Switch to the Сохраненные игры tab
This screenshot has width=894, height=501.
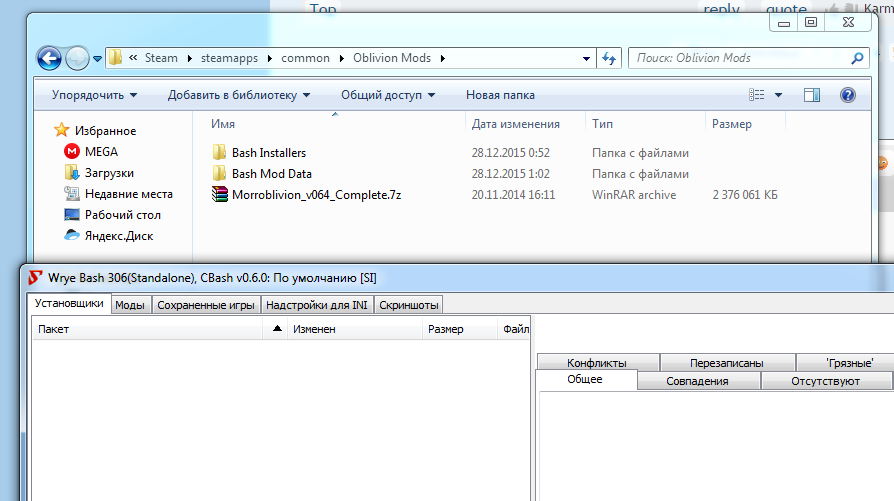point(206,305)
